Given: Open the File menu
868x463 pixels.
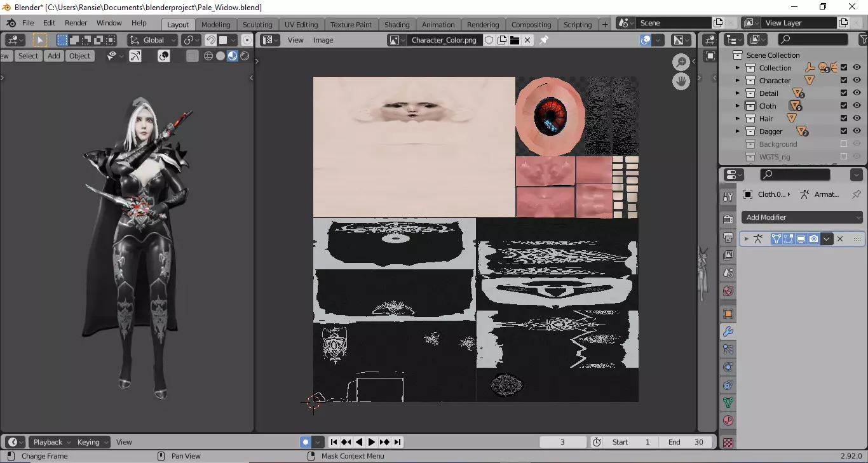Looking at the screenshot, I should pos(28,23).
